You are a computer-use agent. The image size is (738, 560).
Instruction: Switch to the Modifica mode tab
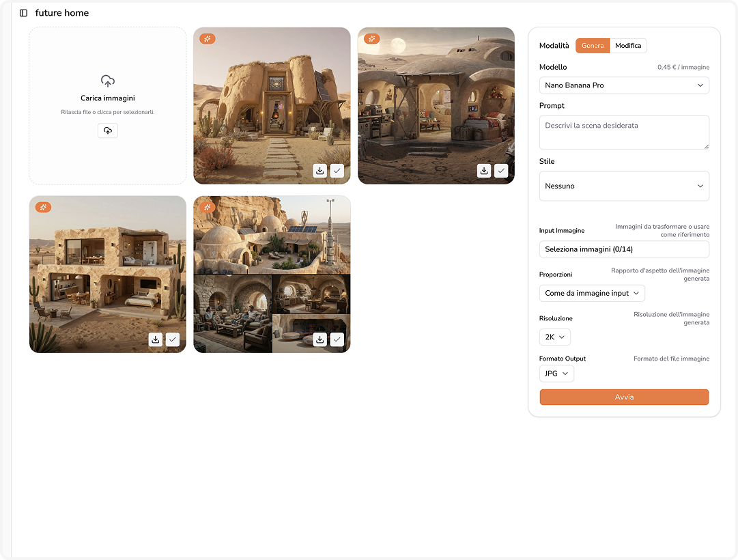[x=628, y=46]
